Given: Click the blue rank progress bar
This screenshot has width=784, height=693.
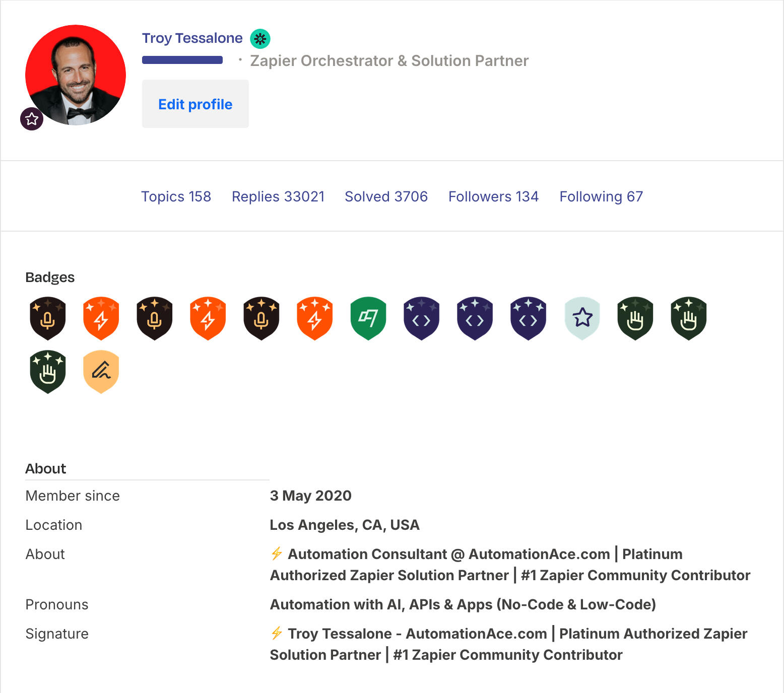Looking at the screenshot, I should 182,60.
